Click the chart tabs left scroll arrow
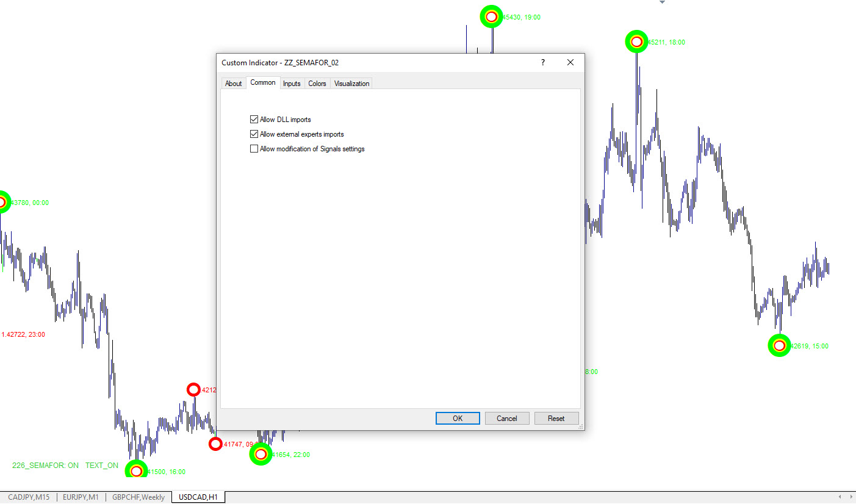Viewport: 856px width, 504px height. tap(840, 497)
